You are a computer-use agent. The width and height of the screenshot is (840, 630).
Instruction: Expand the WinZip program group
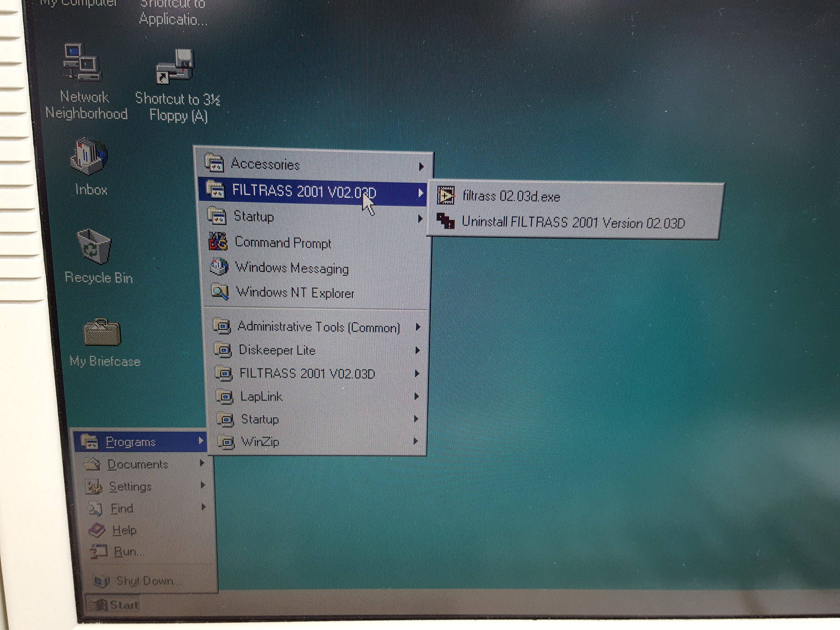[x=260, y=442]
